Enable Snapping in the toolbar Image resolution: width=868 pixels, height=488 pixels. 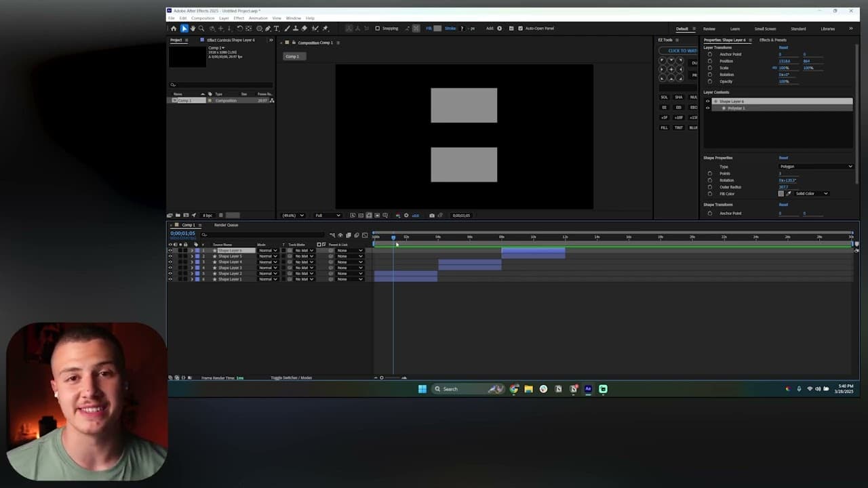point(378,28)
